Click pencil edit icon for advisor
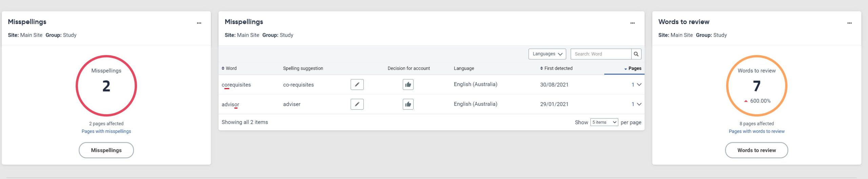Screen dimensions: 868x179 [x=357, y=104]
